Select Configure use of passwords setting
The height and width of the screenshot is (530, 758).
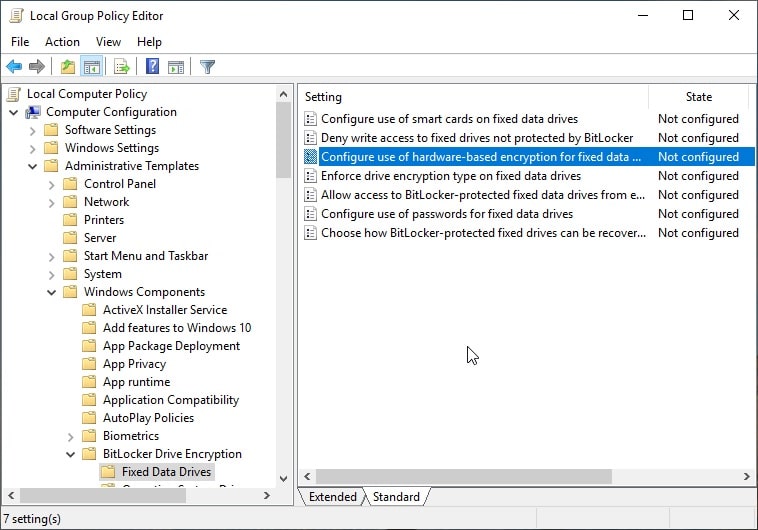pos(447,214)
